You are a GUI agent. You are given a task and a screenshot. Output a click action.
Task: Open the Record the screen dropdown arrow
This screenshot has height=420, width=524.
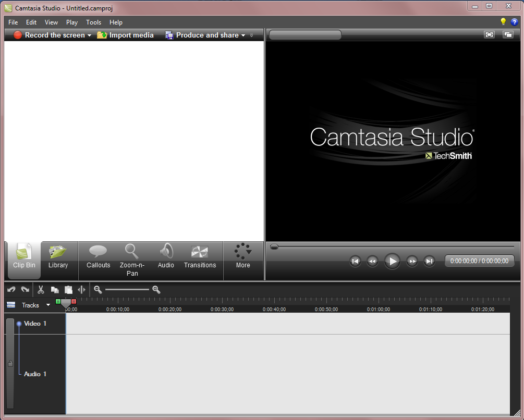coord(89,35)
